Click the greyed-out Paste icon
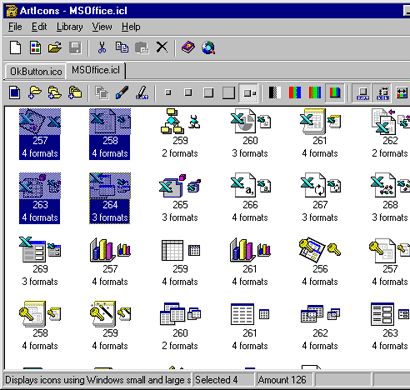The image size is (410, 390). (x=142, y=47)
